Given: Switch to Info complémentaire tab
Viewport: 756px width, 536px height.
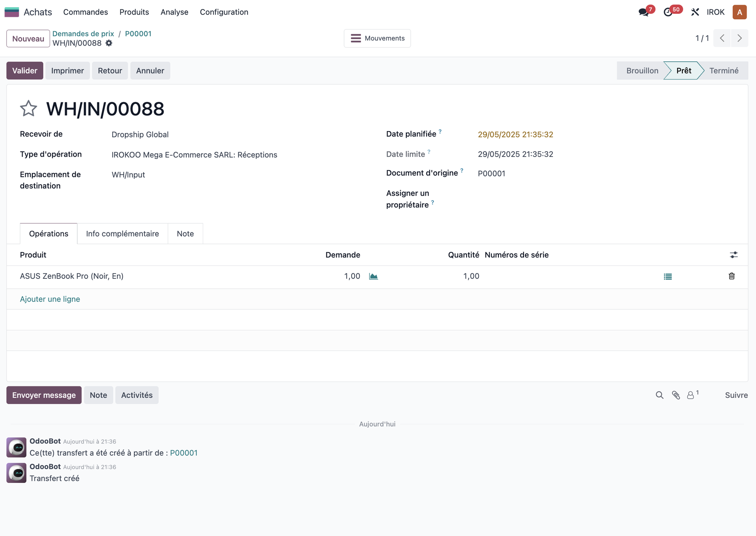Looking at the screenshot, I should pyautogui.click(x=122, y=234).
